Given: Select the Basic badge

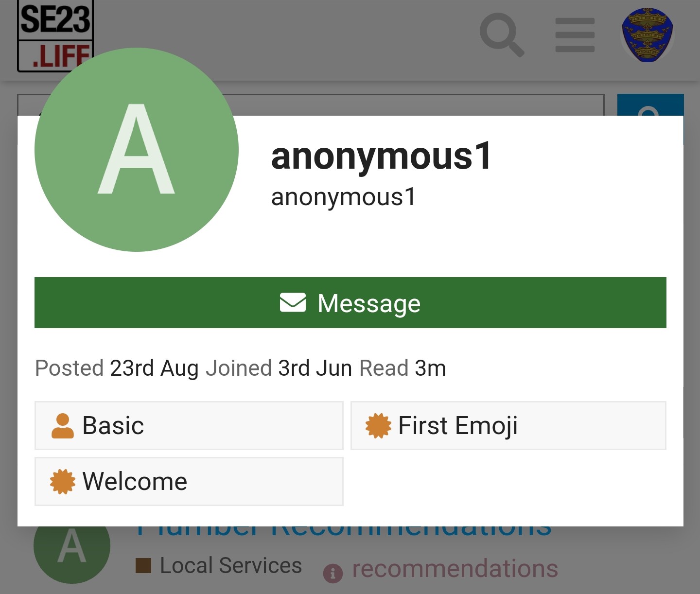Looking at the screenshot, I should tap(189, 425).
